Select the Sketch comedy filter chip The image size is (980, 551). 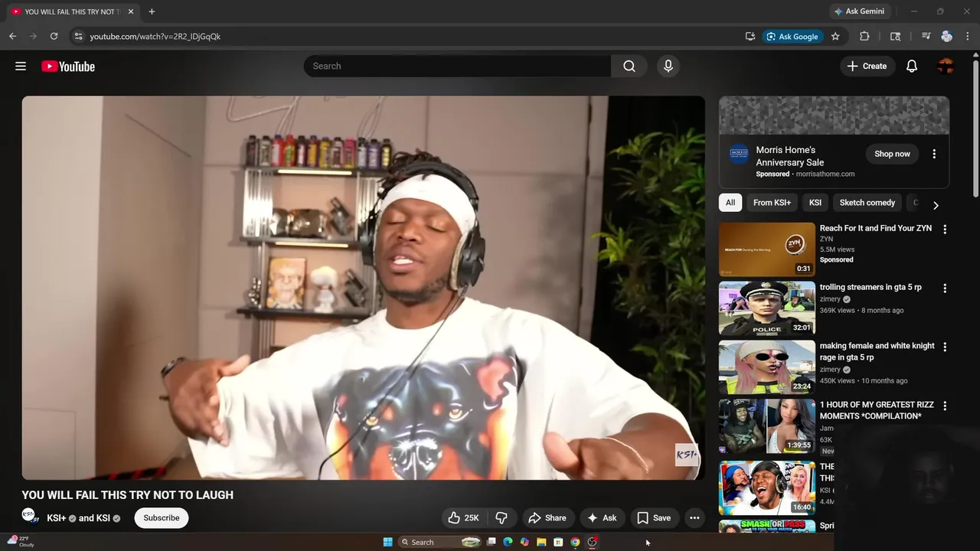[x=867, y=203]
